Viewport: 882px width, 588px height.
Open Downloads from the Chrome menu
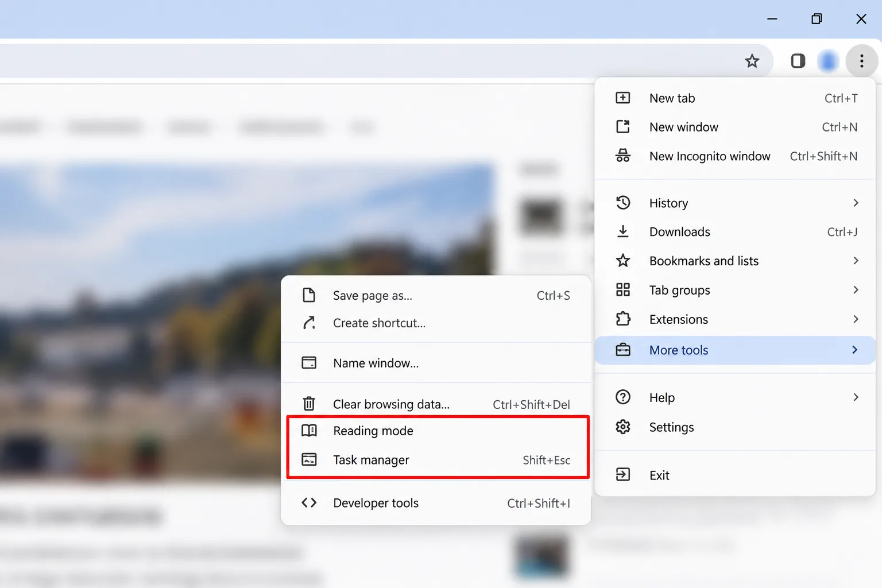735,232
